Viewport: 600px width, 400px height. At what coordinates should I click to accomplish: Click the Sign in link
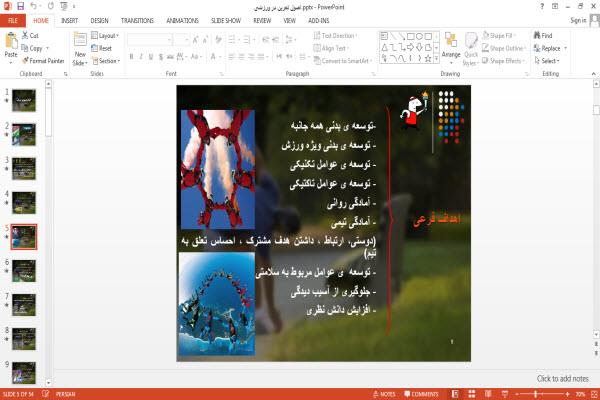point(578,21)
